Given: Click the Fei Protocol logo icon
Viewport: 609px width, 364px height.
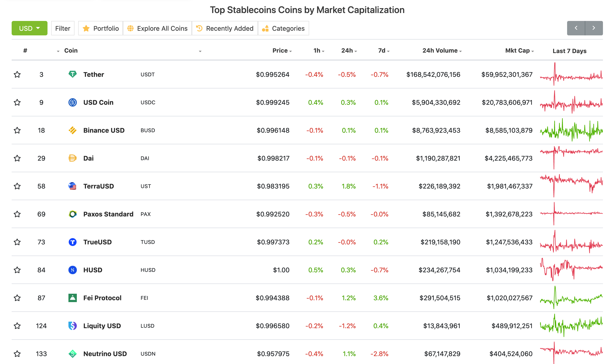Looking at the screenshot, I should [73, 298].
